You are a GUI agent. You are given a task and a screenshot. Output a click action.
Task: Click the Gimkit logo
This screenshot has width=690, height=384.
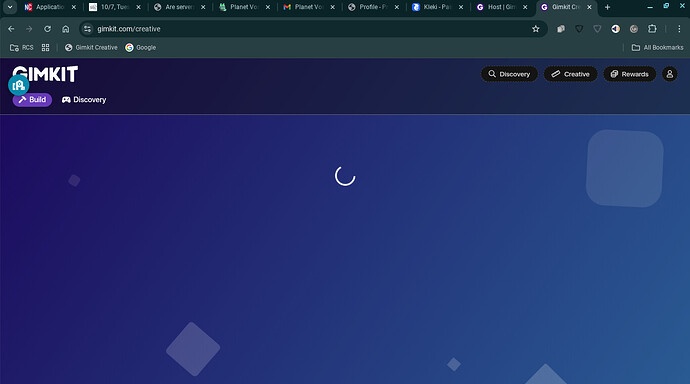coord(45,73)
